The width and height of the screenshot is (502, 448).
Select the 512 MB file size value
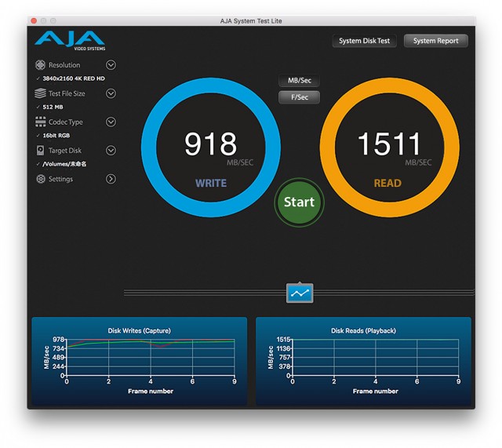(x=53, y=107)
